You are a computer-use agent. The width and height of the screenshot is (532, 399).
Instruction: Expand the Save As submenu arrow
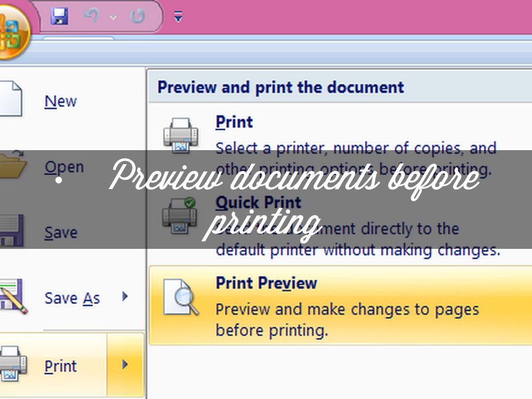click(125, 297)
